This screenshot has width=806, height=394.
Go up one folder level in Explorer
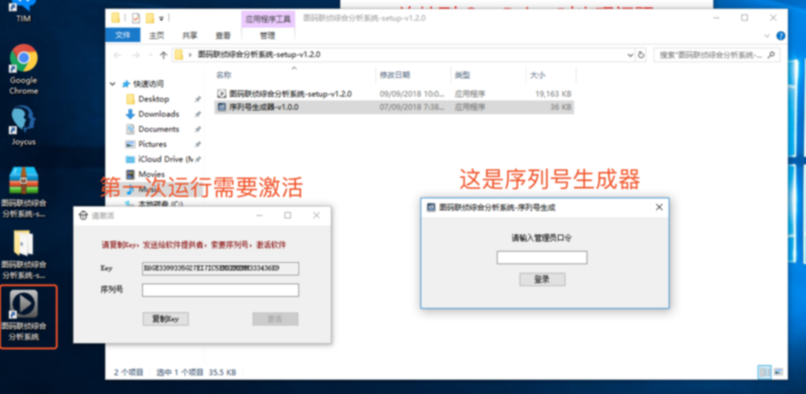pos(163,55)
